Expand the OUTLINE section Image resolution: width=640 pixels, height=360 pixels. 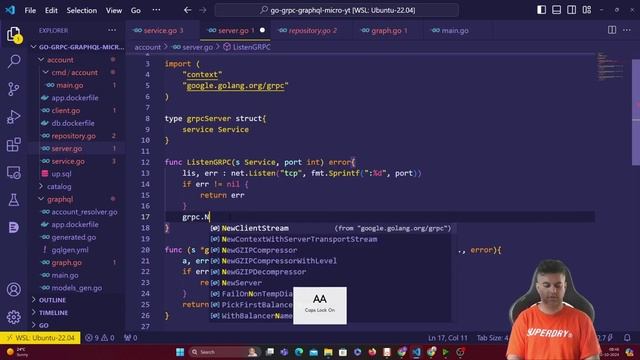pyautogui.click(x=78, y=300)
